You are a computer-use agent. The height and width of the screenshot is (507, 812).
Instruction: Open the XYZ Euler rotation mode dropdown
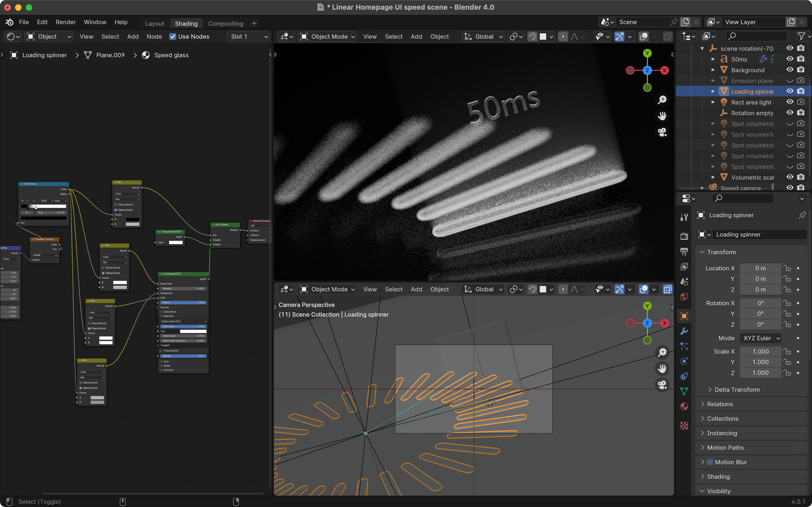(761, 338)
